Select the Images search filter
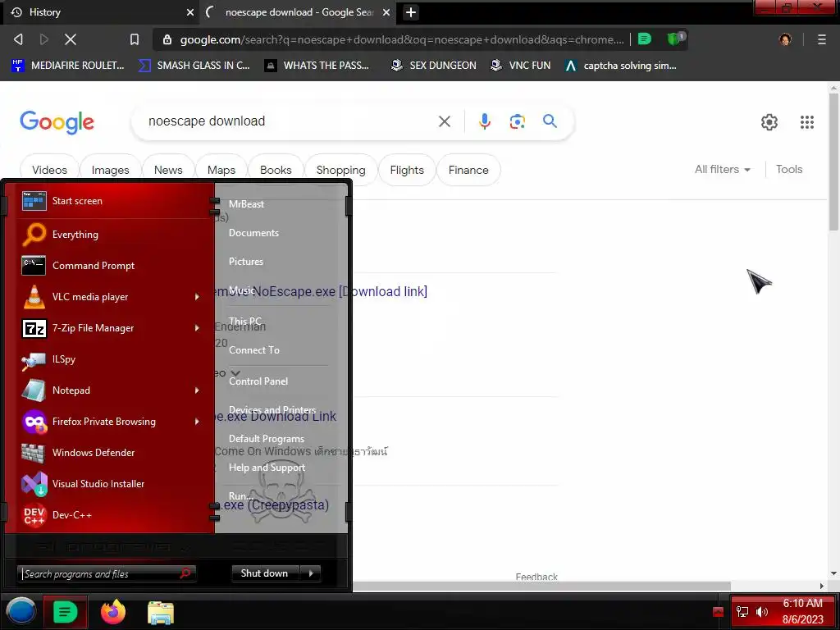Screen dimensions: 840x630 pyautogui.click(x=111, y=170)
